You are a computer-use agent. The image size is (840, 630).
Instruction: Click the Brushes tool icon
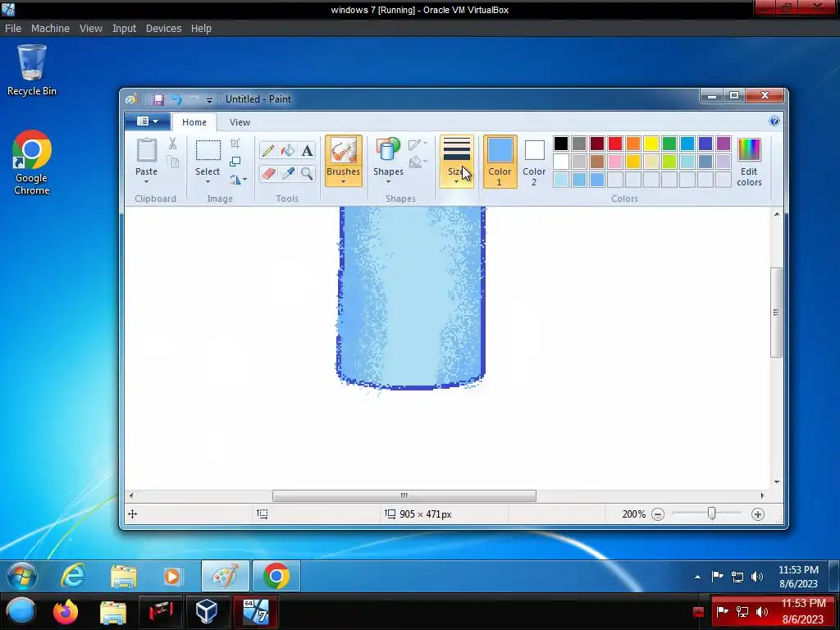[x=344, y=150]
